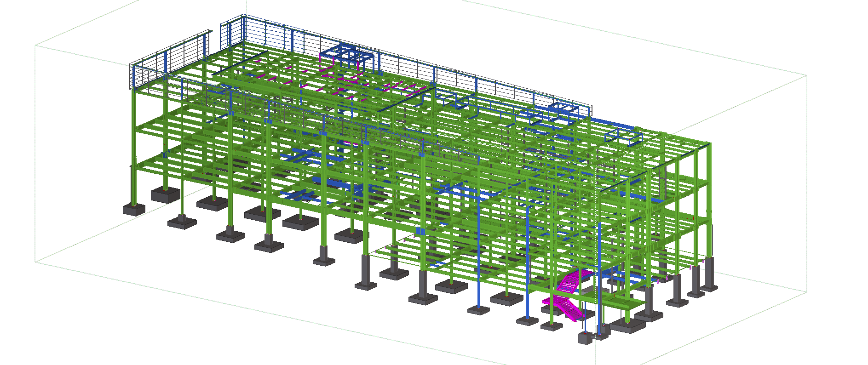Click the footing beneath the tall blue column
This screenshot has height=365, width=868.
pos(478,310)
